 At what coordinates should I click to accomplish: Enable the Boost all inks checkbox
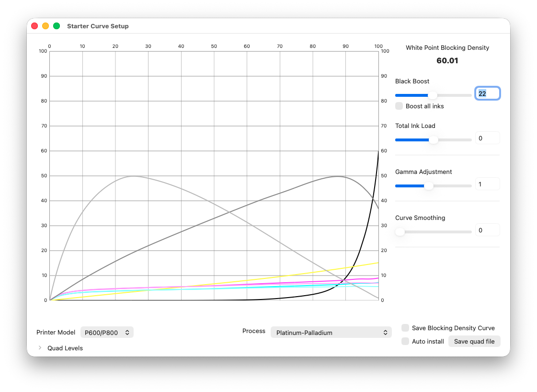click(399, 106)
